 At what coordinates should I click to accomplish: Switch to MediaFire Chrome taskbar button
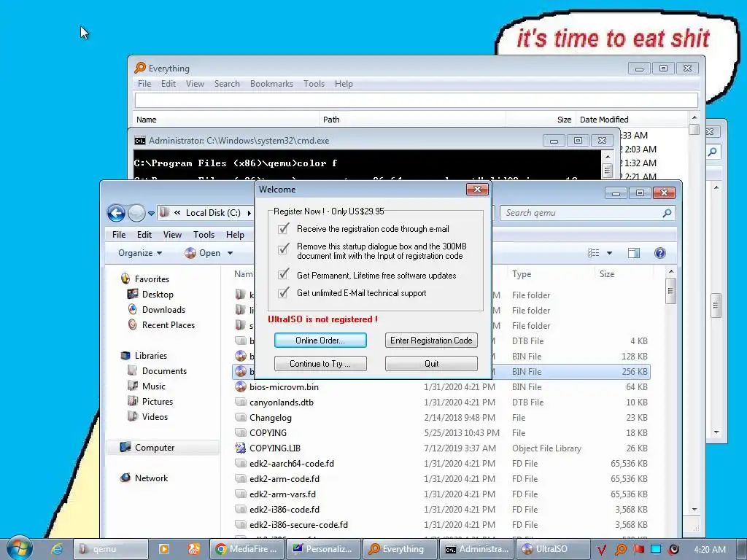tap(247, 549)
